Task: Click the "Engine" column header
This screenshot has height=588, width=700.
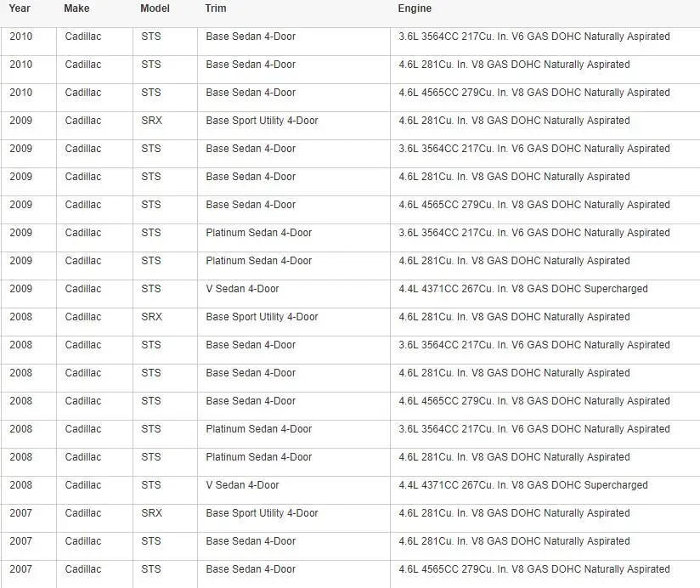Action: (x=415, y=8)
